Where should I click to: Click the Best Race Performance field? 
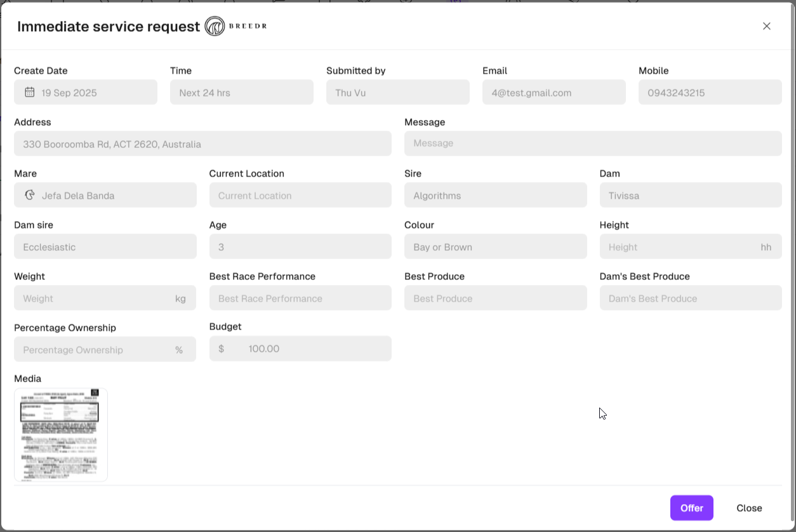pyautogui.click(x=300, y=298)
